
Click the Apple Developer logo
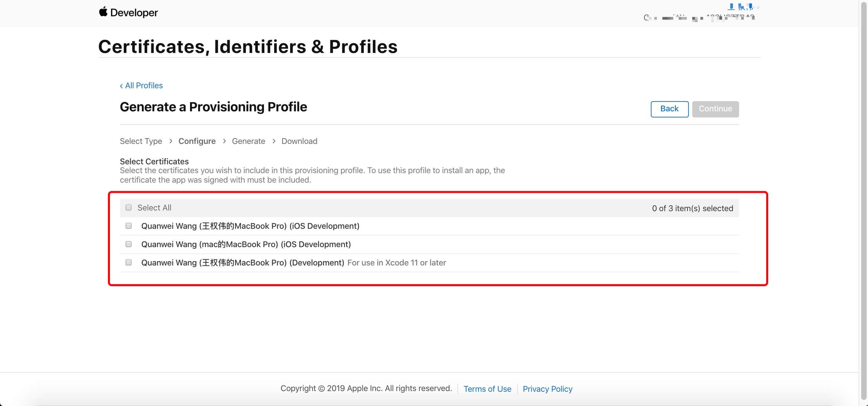pos(128,13)
